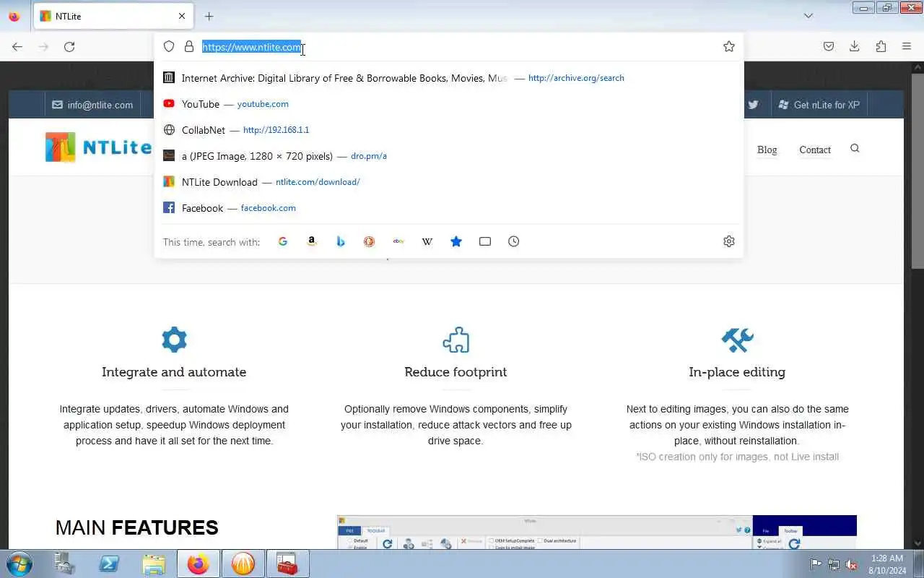Viewport: 924px width, 578px height.
Task: Click the Integrate and automate heading
Action: point(174,372)
